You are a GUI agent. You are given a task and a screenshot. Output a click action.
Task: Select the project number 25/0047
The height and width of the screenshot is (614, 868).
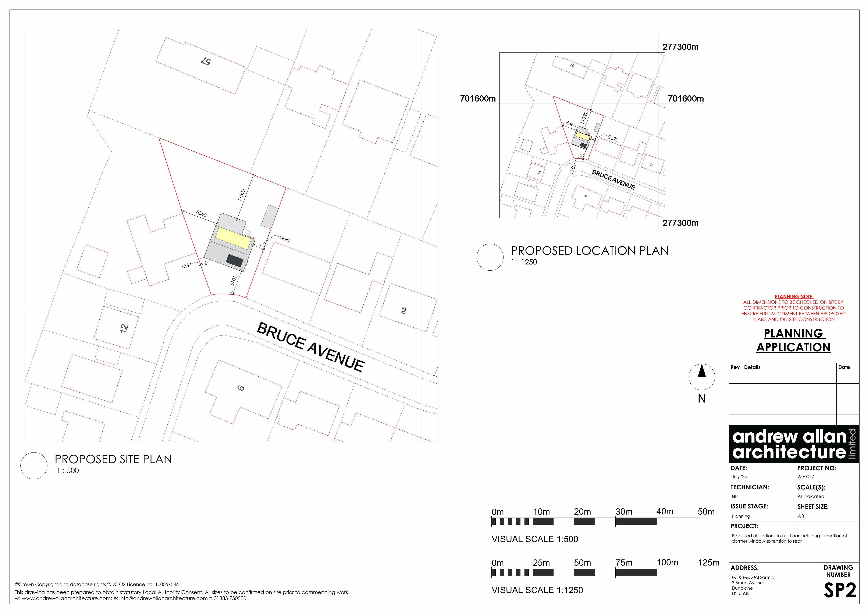[806, 477]
